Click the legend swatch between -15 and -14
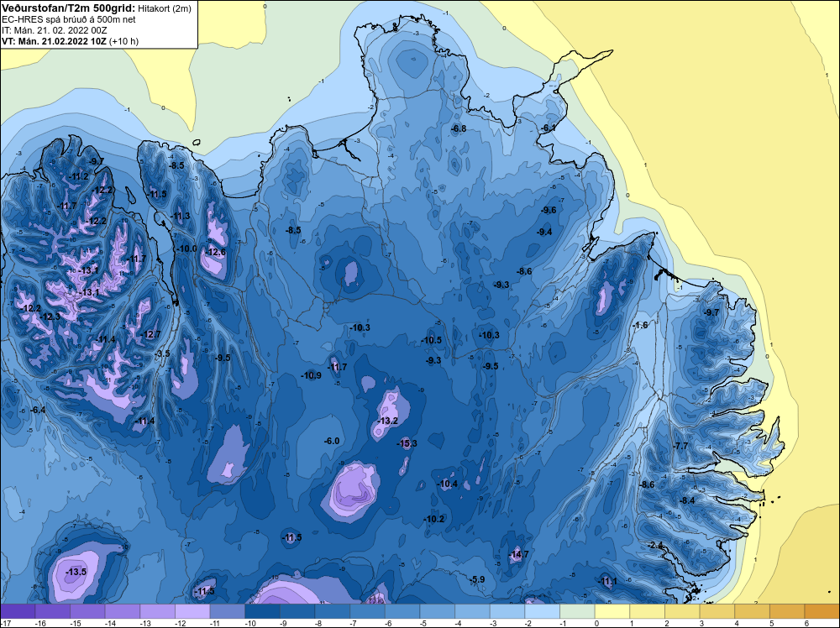Screen dimensions: 840x628 (88, 611)
